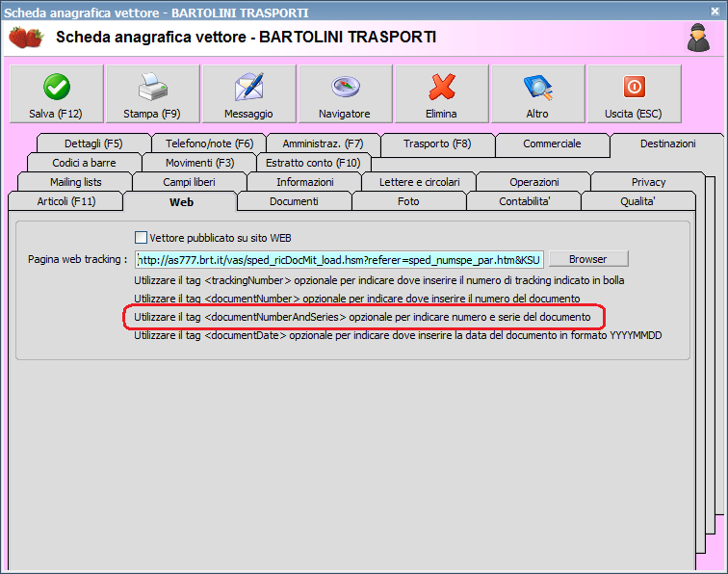This screenshot has height=574, width=728.
Task: Click the trackingNumber tag hint text
Action: [x=378, y=280]
